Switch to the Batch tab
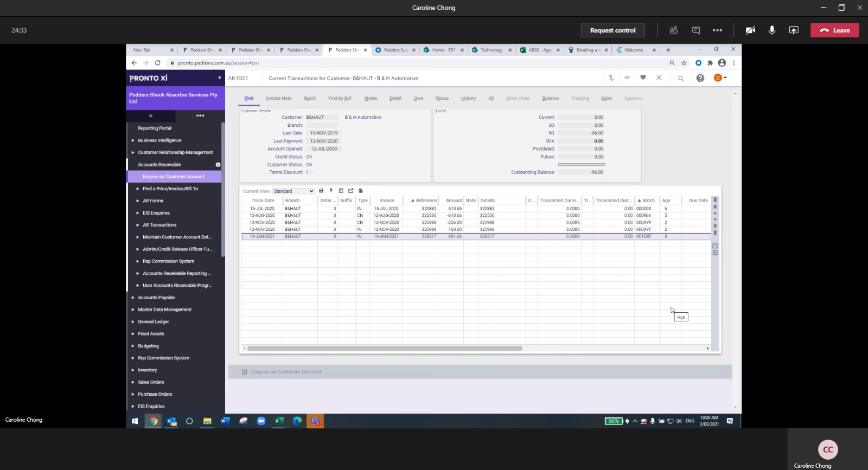The image size is (868, 470). coord(310,98)
